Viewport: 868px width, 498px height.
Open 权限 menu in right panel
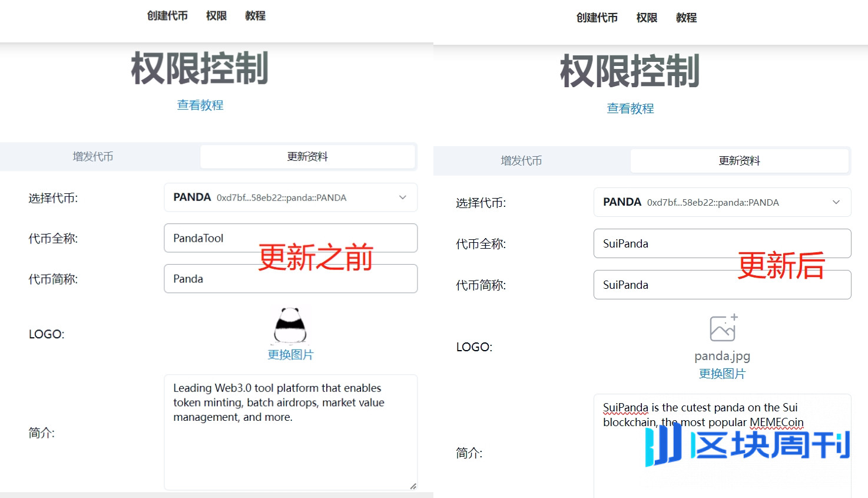coord(647,18)
